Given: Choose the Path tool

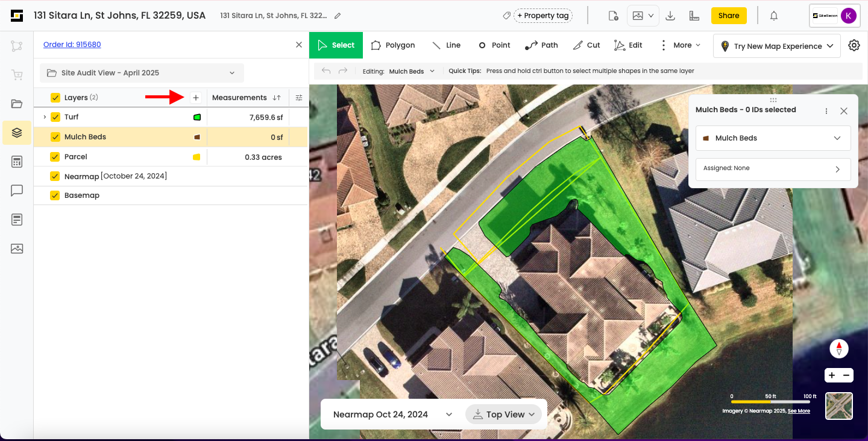Looking at the screenshot, I should point(541,45).
